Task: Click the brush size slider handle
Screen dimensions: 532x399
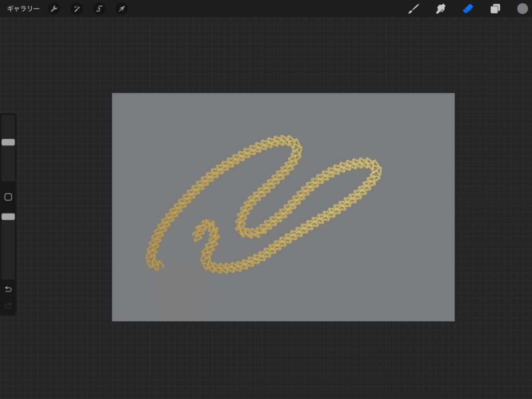Action: 8,142
